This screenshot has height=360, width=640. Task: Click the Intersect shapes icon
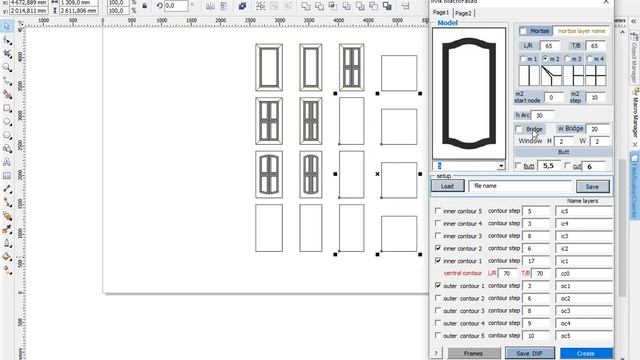[333, 6]
